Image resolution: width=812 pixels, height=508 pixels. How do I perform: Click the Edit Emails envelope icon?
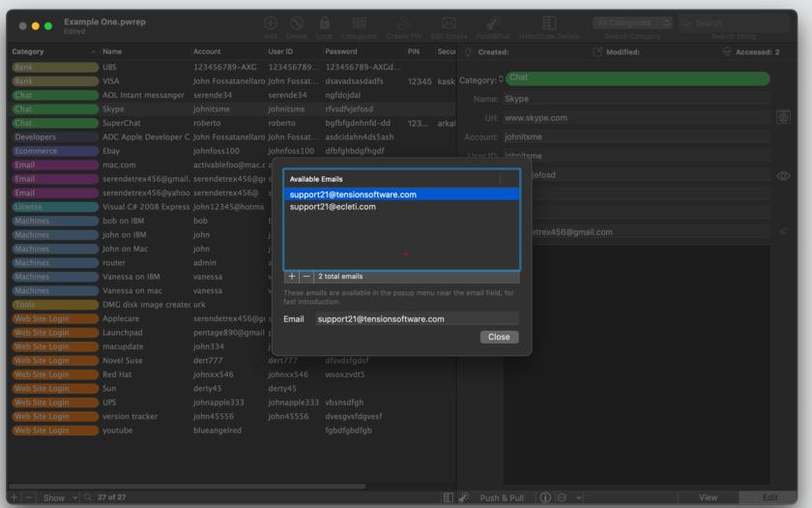449,23
